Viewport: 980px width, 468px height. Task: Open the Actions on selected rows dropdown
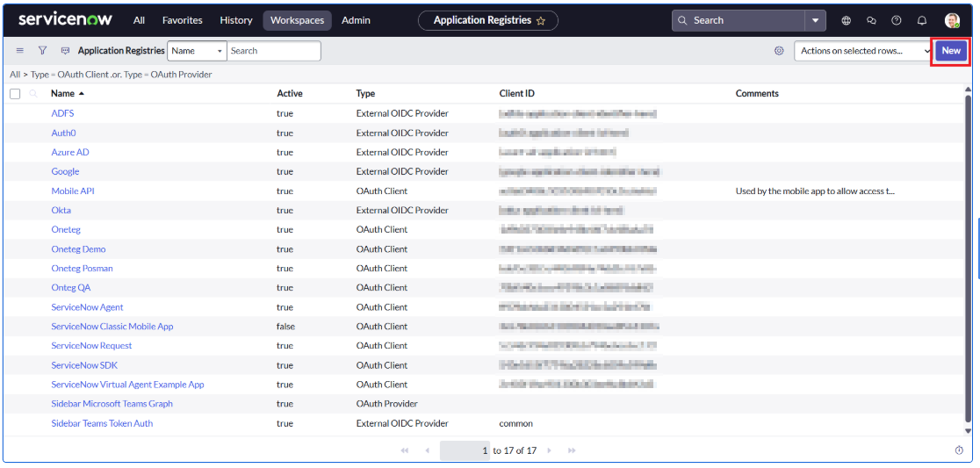[862, 51]
